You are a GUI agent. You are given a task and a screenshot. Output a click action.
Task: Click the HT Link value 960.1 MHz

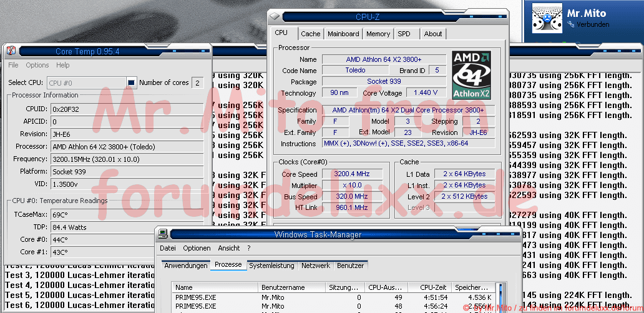[353, 207]
